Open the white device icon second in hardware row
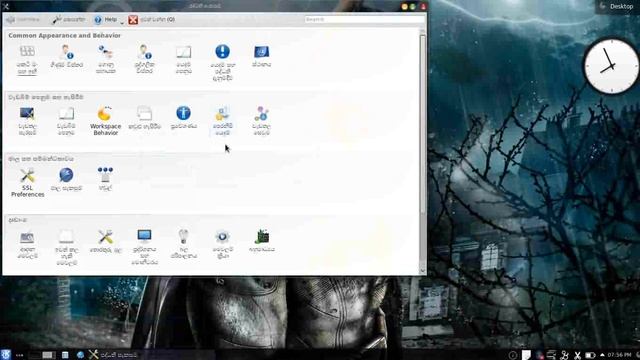640x360 pixels. [x=66, y=247]
